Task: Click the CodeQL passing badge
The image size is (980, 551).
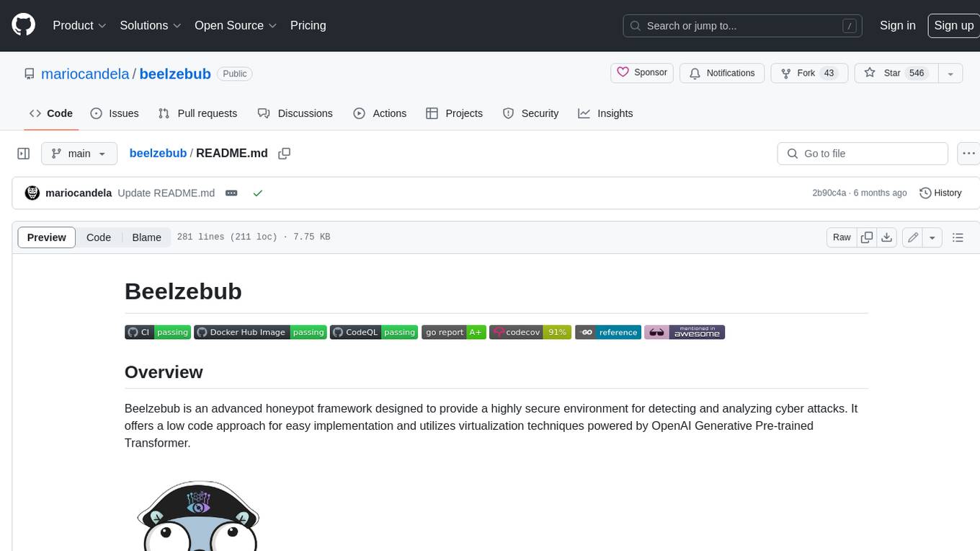Action: tap(374, 332)
